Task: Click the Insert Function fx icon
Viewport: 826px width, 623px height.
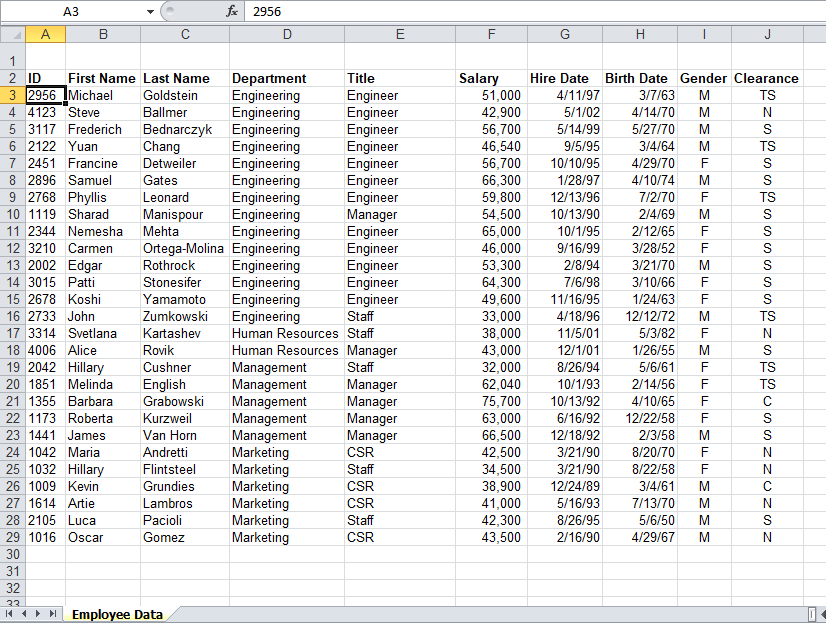Action: (232, 12)
